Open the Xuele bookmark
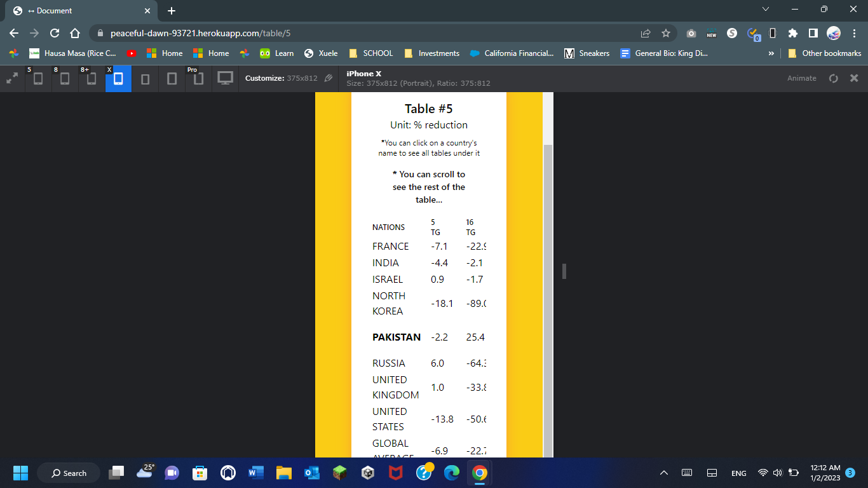The image size is (868, 488). click(321, 53)
